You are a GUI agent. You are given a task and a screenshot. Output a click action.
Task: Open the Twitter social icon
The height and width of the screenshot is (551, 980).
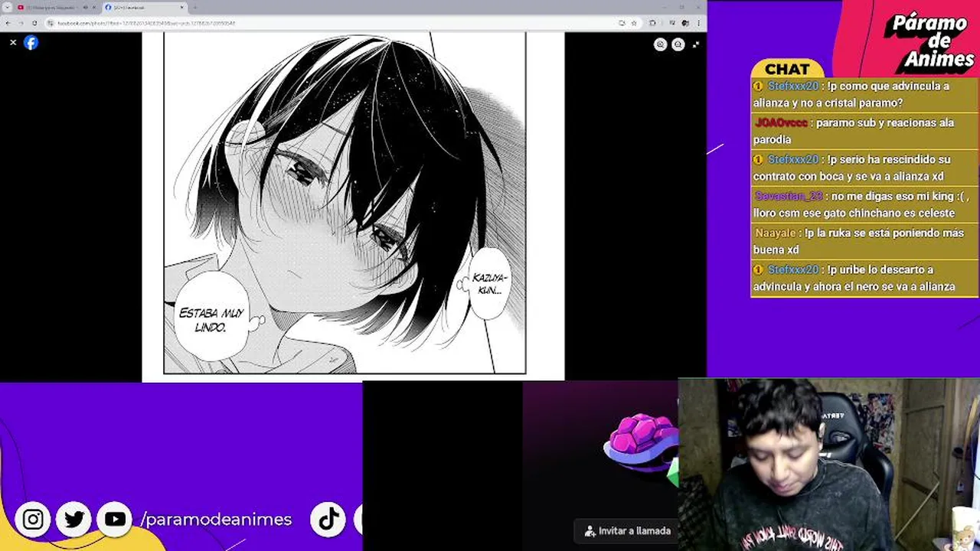74,520
